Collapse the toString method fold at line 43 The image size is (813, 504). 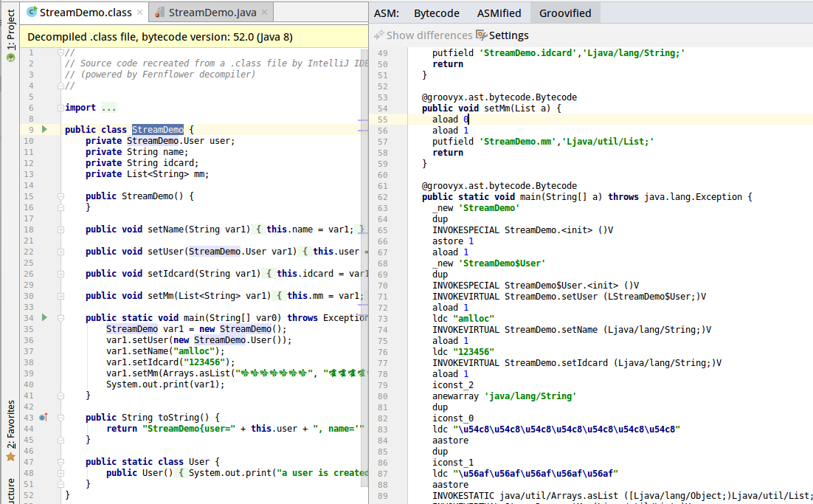click(x=60, y=418)
